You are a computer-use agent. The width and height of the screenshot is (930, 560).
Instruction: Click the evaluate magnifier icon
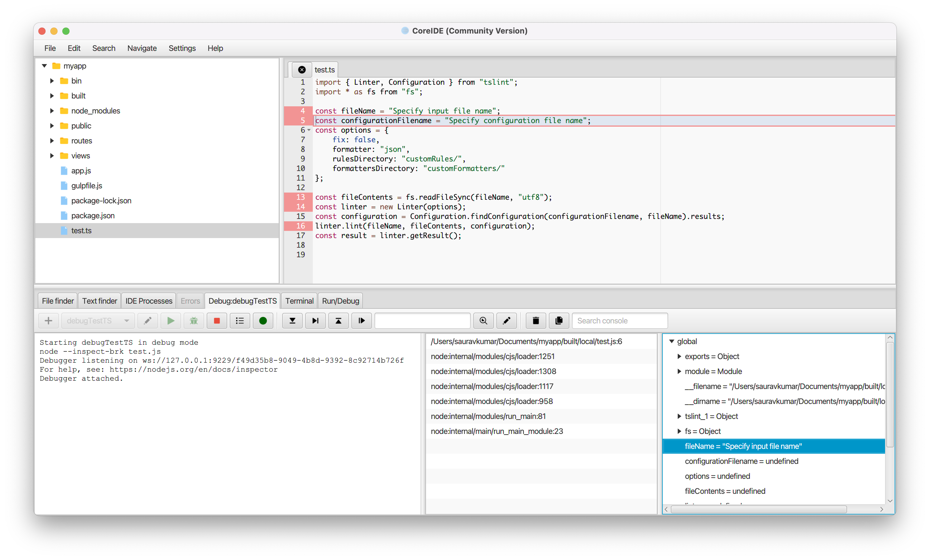tap(484, 321)
